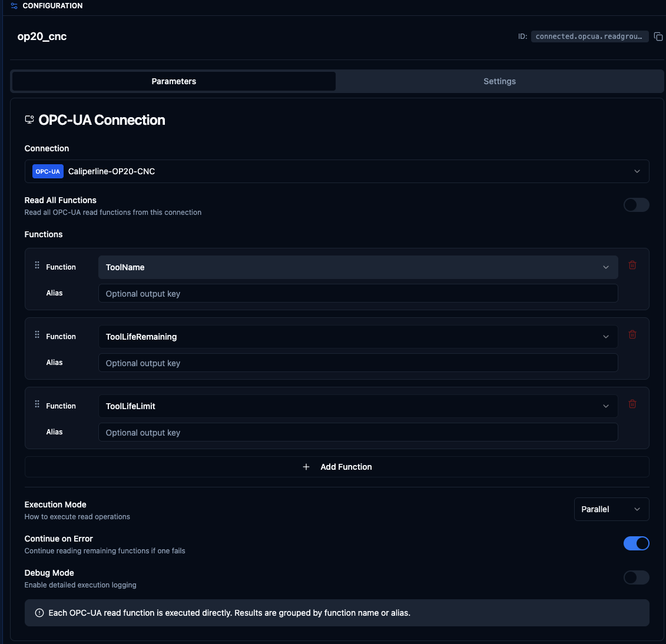Delete the ToolLifeRemaining function row
This screenshot has height=644, width=666.
632,335
